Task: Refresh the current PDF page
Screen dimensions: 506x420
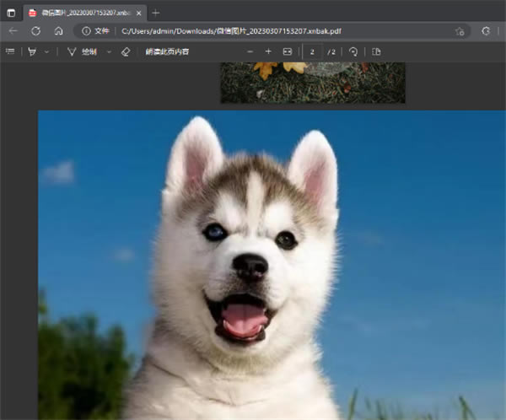Action: pos(35,30)
